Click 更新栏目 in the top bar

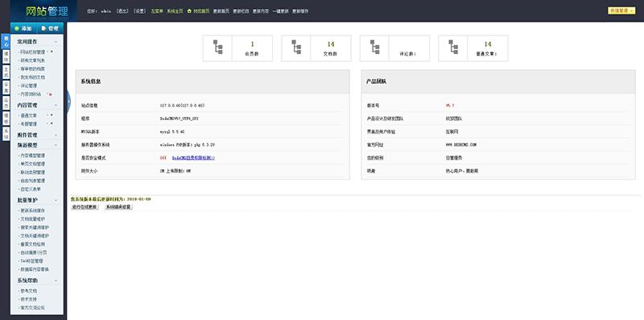pyautogui.click(x=241, y=11)
